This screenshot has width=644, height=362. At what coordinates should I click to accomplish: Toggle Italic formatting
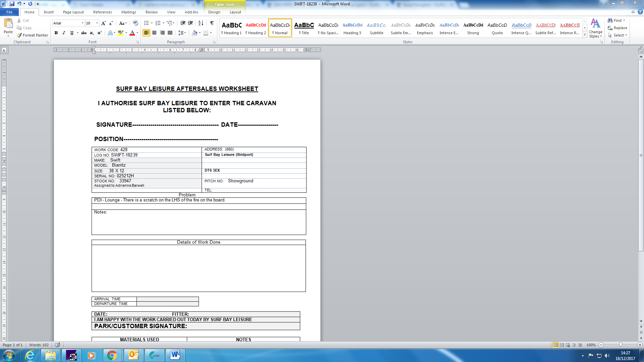[x=64, y=33]
